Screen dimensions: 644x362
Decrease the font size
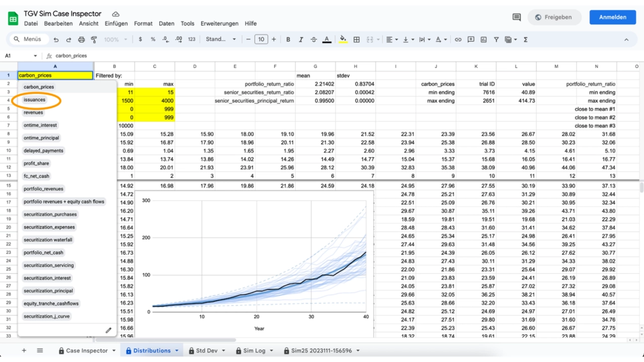tap(248, 40)
